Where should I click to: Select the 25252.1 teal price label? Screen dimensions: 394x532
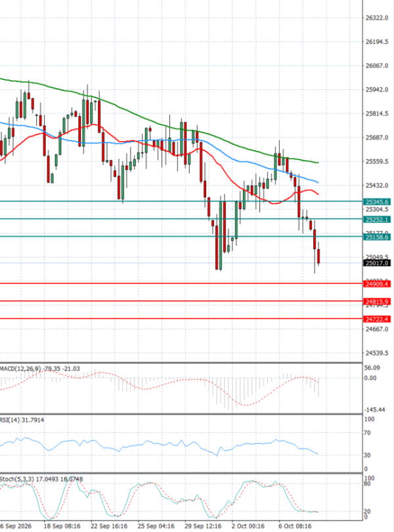(x=377, y=220)
